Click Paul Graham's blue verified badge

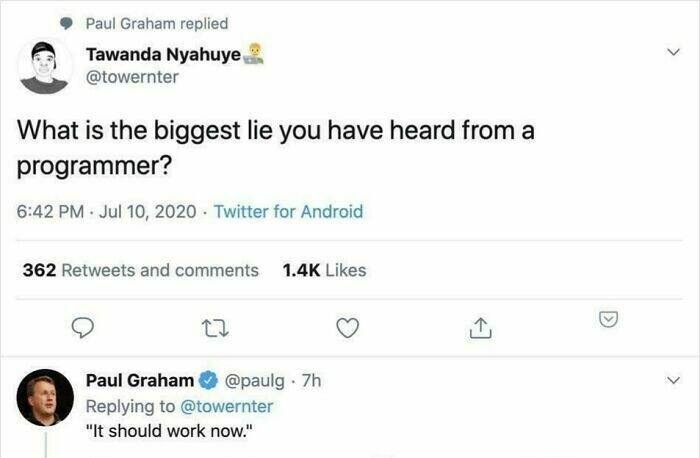point(209,380)
